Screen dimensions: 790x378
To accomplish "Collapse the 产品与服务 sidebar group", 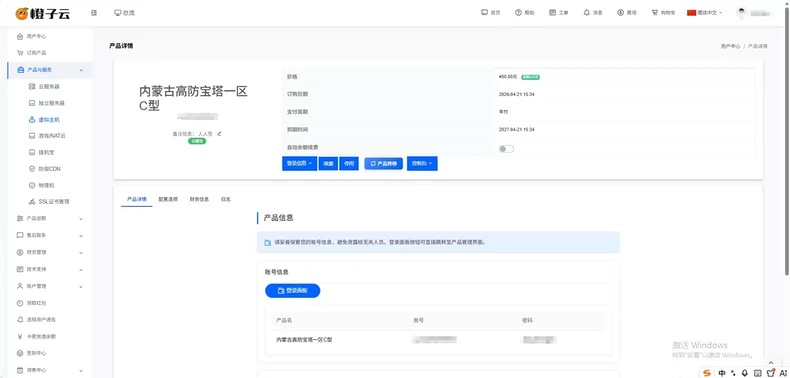I will tap(50, 70).
